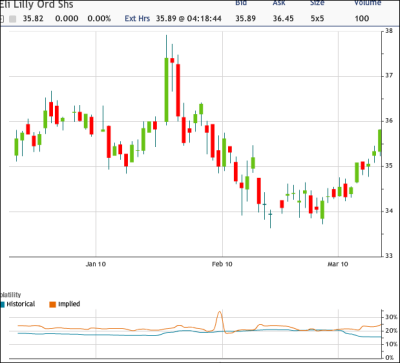Screen dimensions: 400x363
Task: Click the last green candlestick at chart's right edge
Action: point(380,141)
